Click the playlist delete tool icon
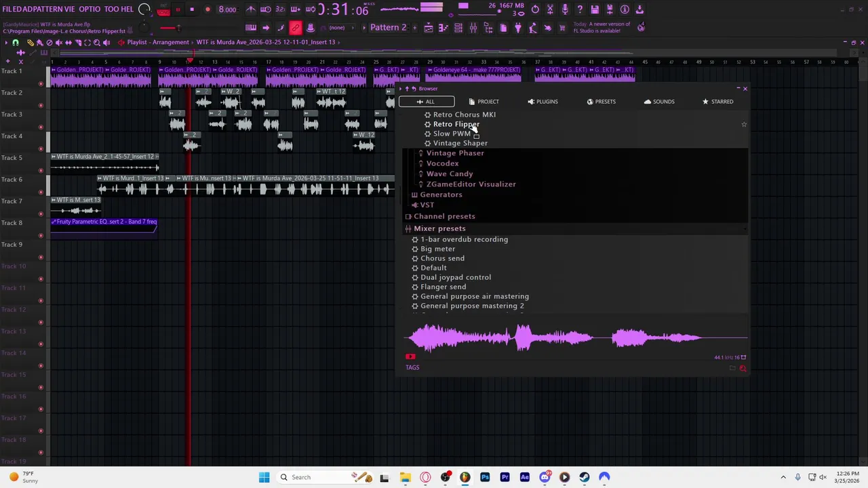Screen dimensions: 868x488 [x=49, y=43]
